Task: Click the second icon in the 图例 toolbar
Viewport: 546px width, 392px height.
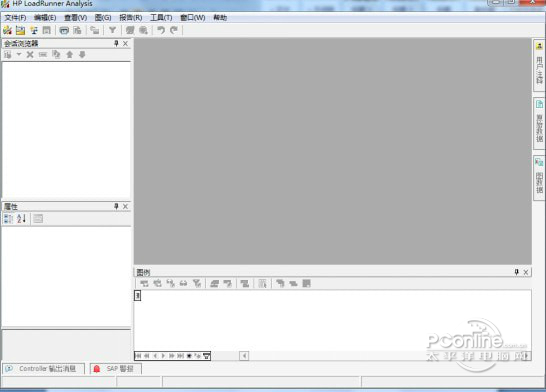Action: (x=157, y=283)
